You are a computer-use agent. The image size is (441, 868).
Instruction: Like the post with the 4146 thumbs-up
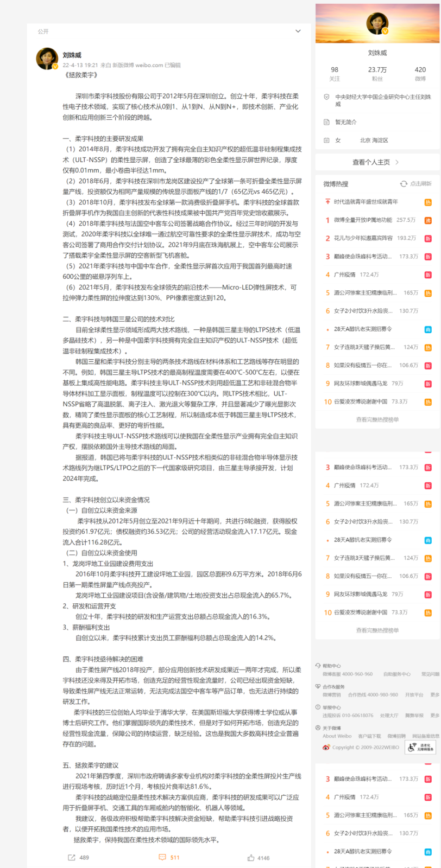[x=251, y=858]
